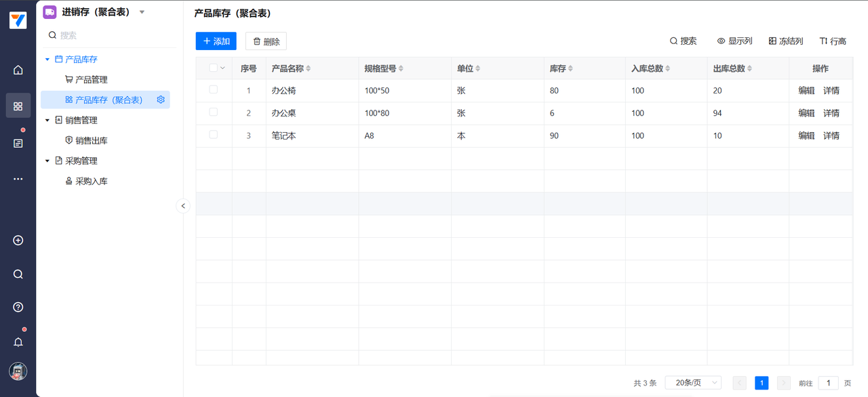Expand the 进销存（聚合表） app dropdown arrow
Image resolution: width=868 pixels, height=397 pixels.
[142, 12]
